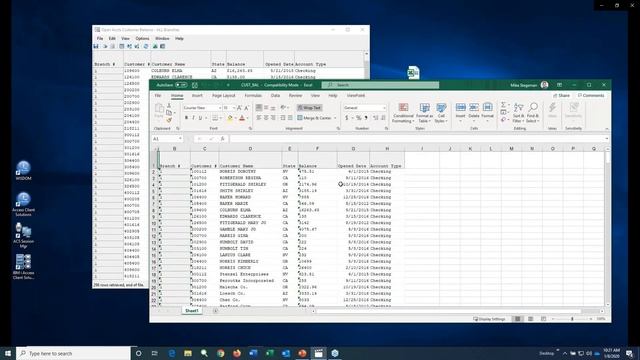
Task: Toggle the AutoSave switch
Action: [181, 85]
